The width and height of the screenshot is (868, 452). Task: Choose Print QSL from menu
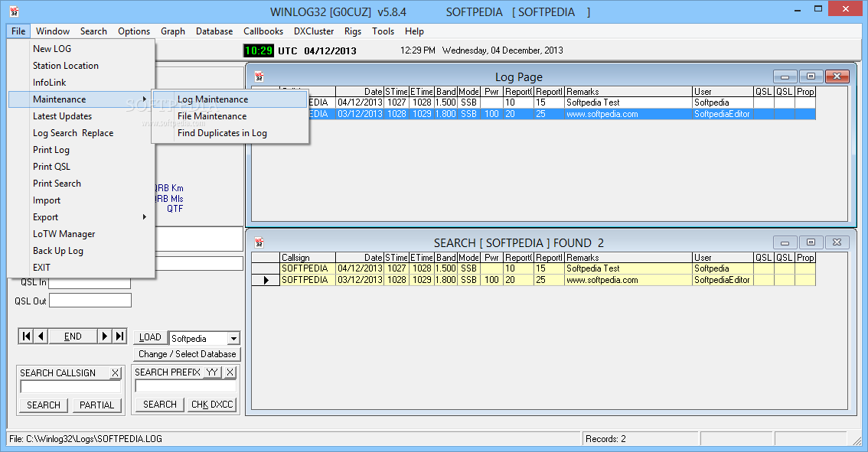point(82,167)
